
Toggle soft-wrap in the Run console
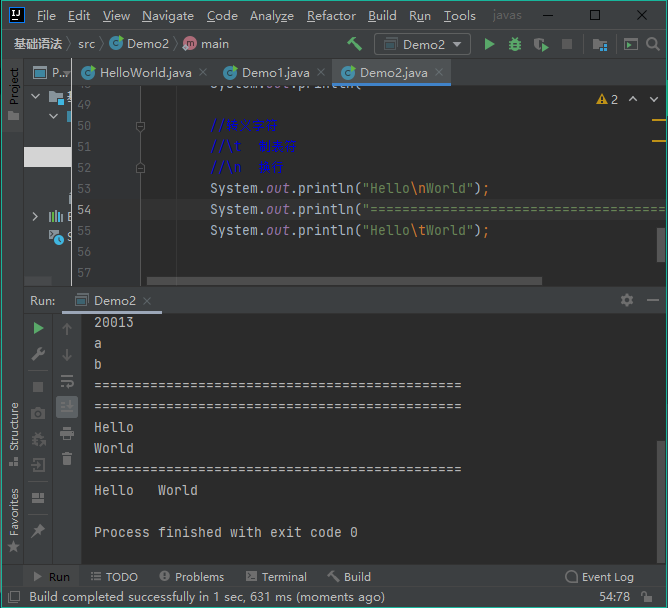[67, 381]
